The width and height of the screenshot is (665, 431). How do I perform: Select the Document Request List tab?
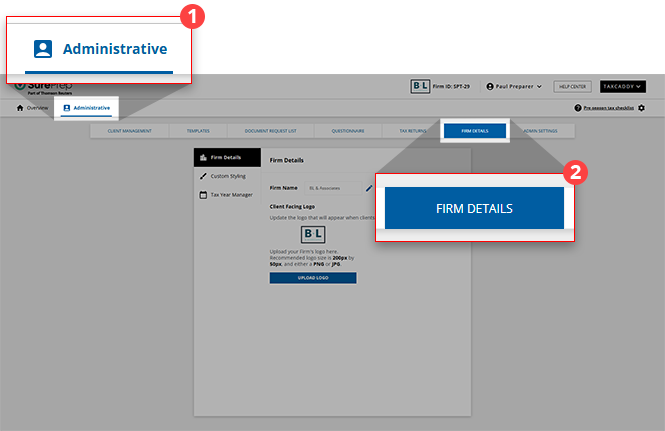click(x=271, y=131)
